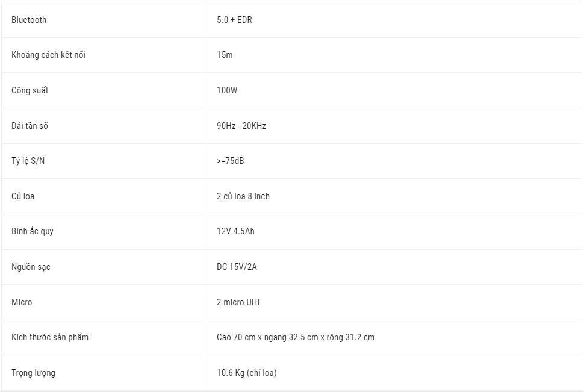
Task: Select the 15m connection distance value
Action: pyautogui.click(x=225, y=55)
